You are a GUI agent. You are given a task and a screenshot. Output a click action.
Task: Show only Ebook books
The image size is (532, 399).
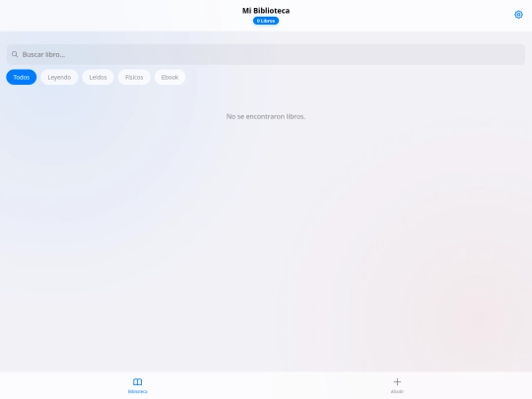(169, 78)
